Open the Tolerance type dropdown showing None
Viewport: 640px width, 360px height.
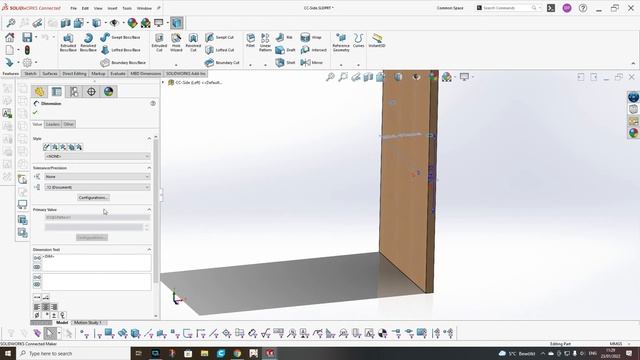tap(97, 177)
